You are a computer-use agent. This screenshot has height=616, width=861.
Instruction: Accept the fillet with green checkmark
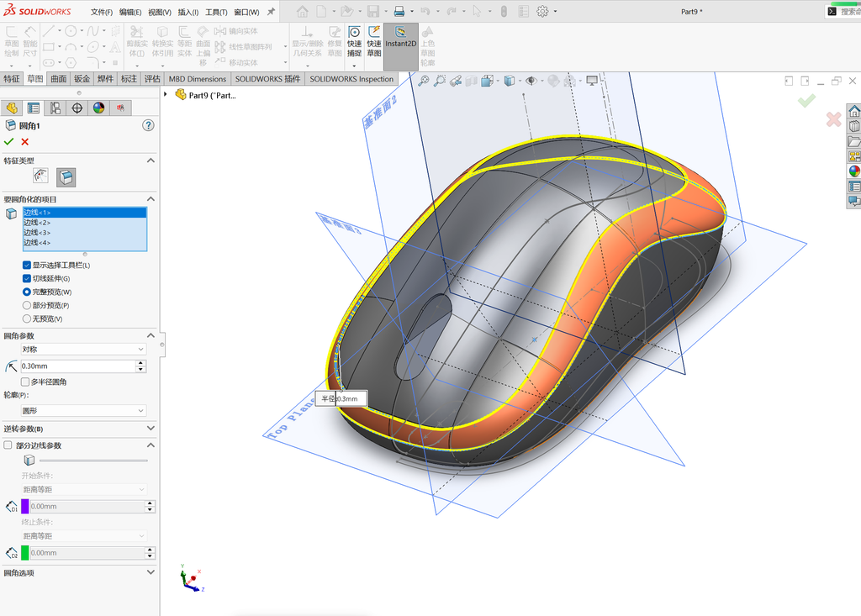tap(8, 142)
